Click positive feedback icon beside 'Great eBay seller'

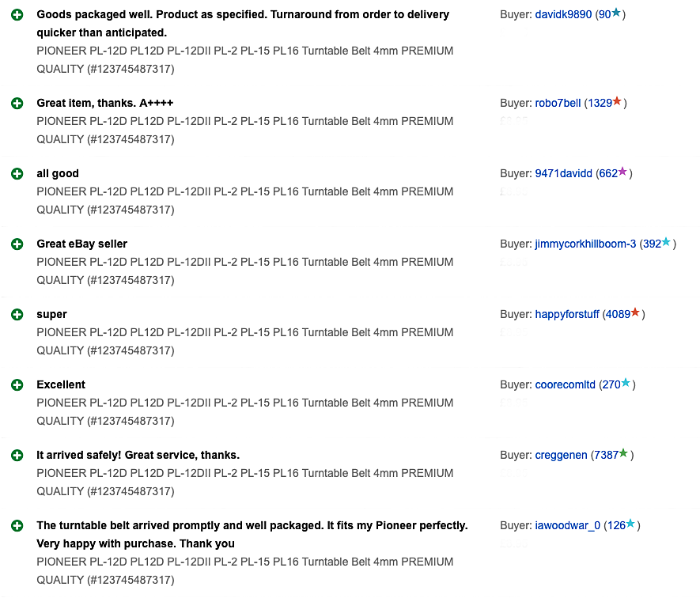coord(17,244)
